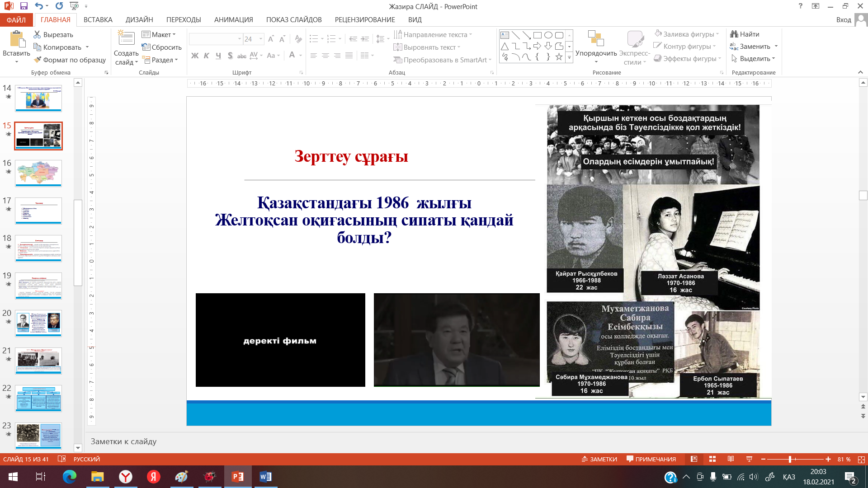The image size is (868, 488).
Task: Click the zoom slider handle
Action: (x=790, y=459)
